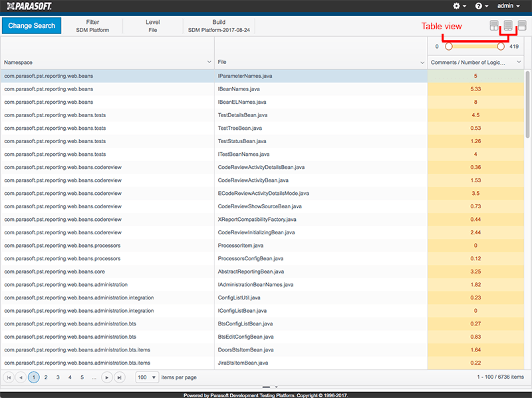Image resolution: width=532 pixels, height=398 pixels.
Task: Select the ProcessorItem.java file cell
Action: point(321,246)
